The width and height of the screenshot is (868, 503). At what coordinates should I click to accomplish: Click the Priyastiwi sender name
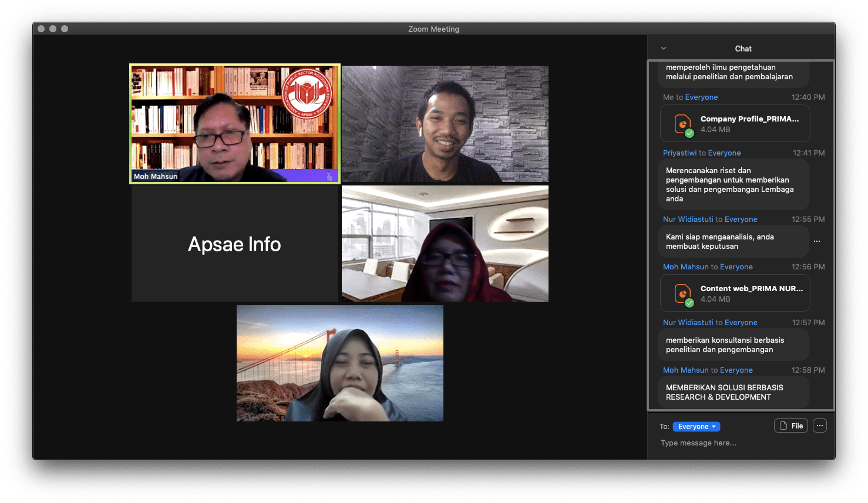coord(679,153)
